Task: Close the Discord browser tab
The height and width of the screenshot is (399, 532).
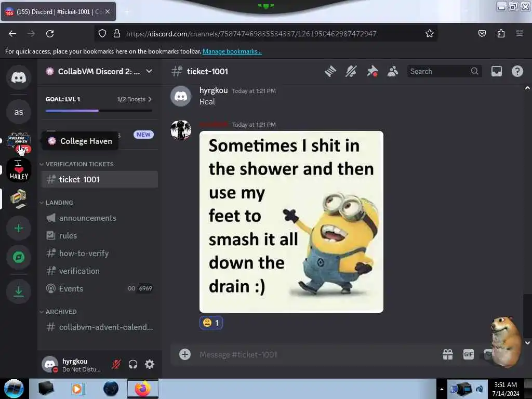Action: (x=107, y=11)
